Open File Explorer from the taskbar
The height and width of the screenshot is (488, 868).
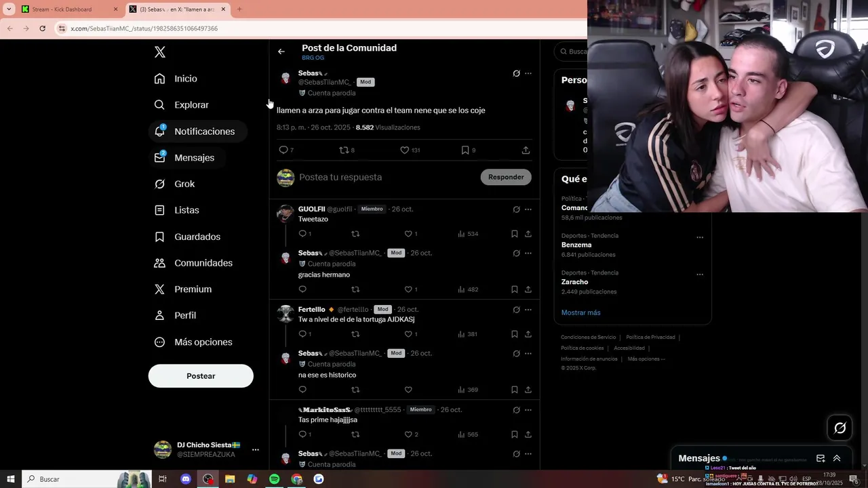pyautogui.click(x=230, y=479)
